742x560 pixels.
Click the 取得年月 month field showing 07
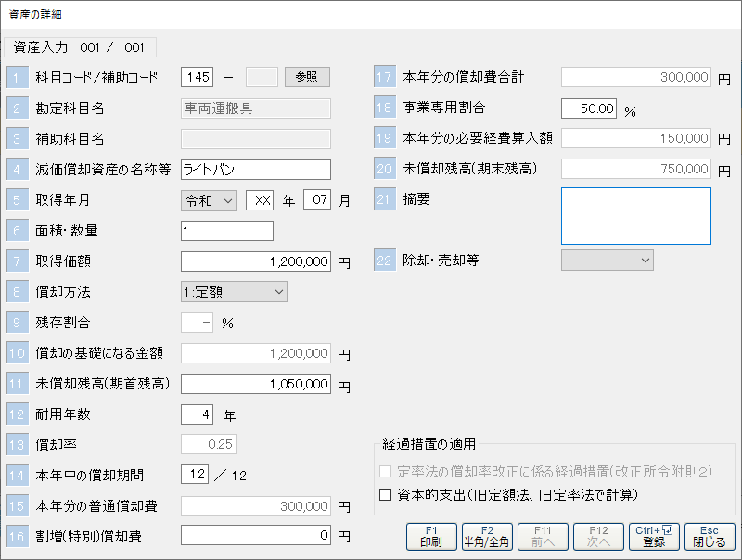(x=317, y=200)
